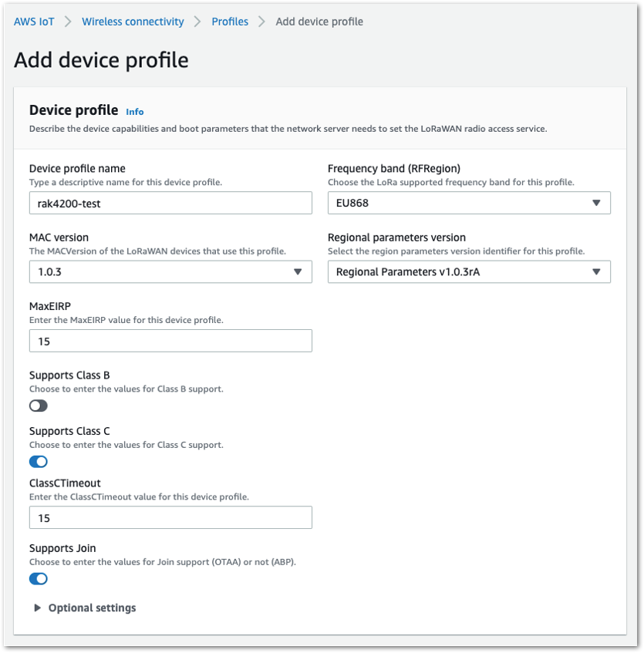
Task: Click the chevron after AWS IoT breadcrumb
Action: (x=68, y=22)
